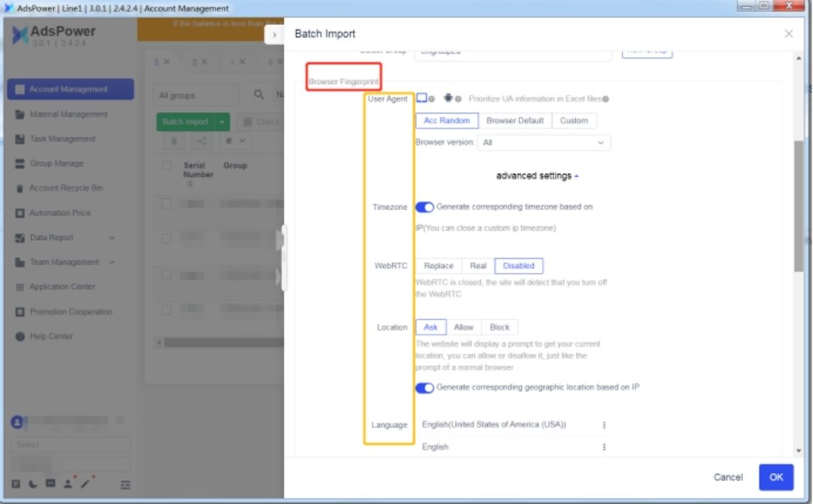The height and width of the screenshot is (504, 813).
Task: Click the Cancel button
Action: click(727, 477)
